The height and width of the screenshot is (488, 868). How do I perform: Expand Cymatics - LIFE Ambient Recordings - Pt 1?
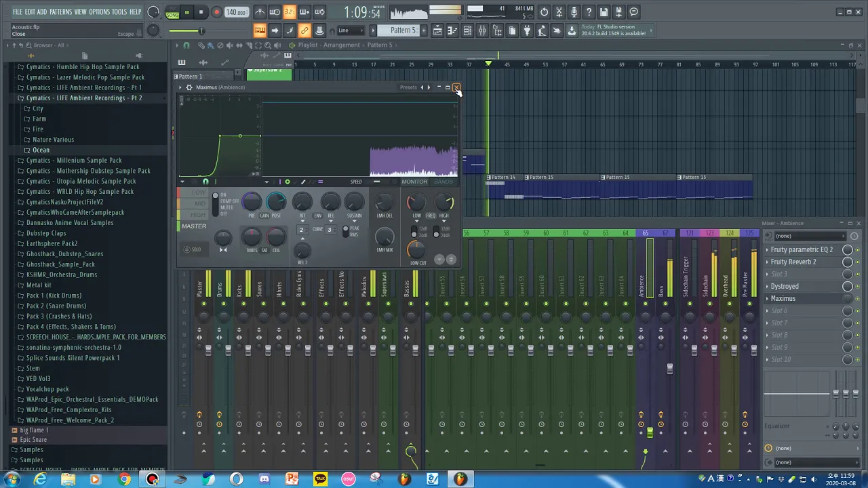(84, 87)
